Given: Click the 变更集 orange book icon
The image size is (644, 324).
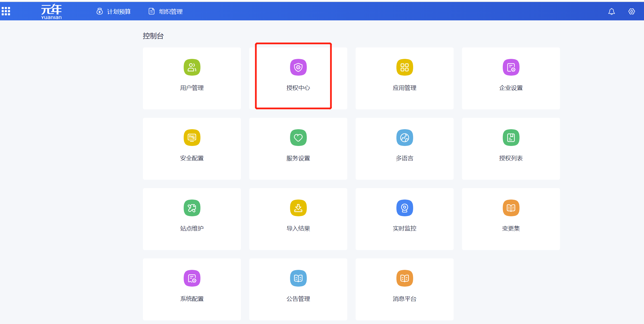Looking at the screenshot, I should point(511,208).
